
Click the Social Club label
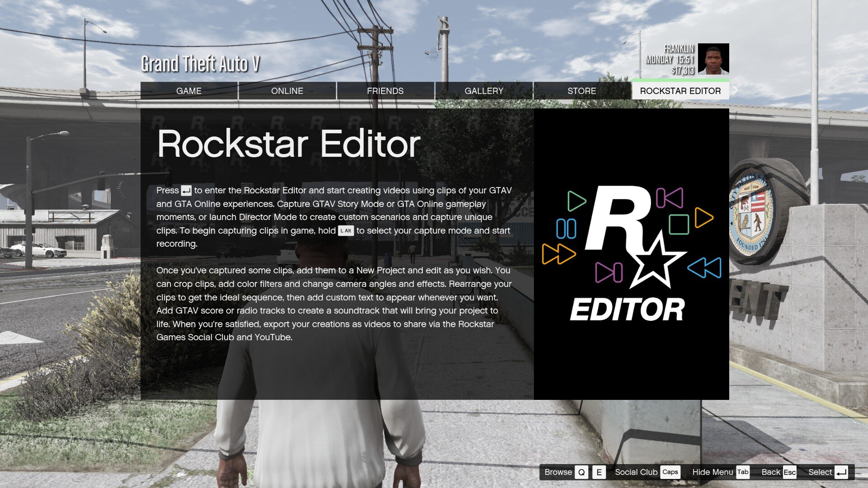636,472
